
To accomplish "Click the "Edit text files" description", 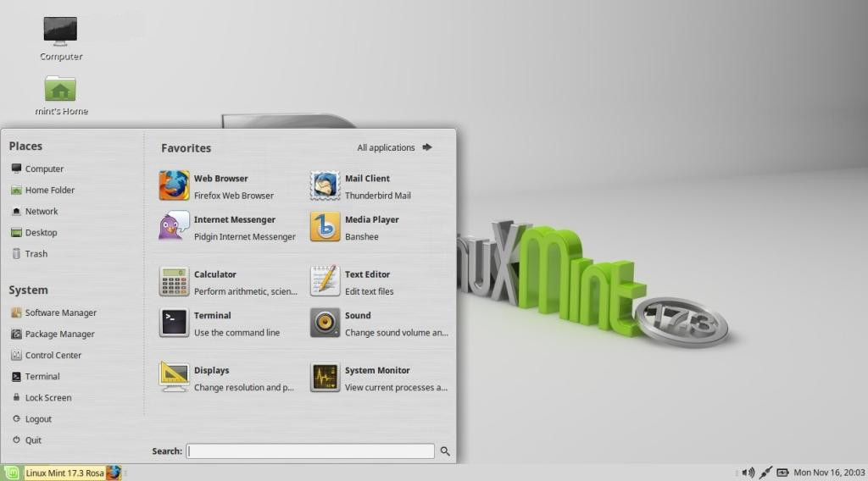I will (x=370, y=291).
